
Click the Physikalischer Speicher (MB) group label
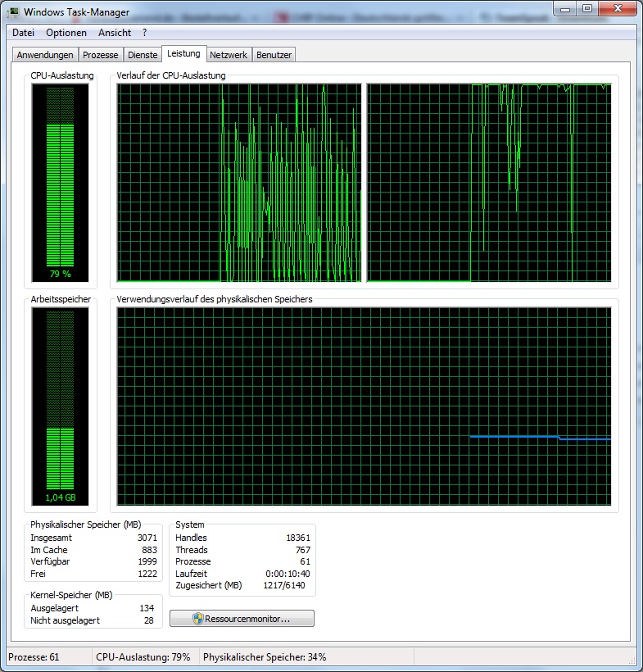(x=86, y=524)
